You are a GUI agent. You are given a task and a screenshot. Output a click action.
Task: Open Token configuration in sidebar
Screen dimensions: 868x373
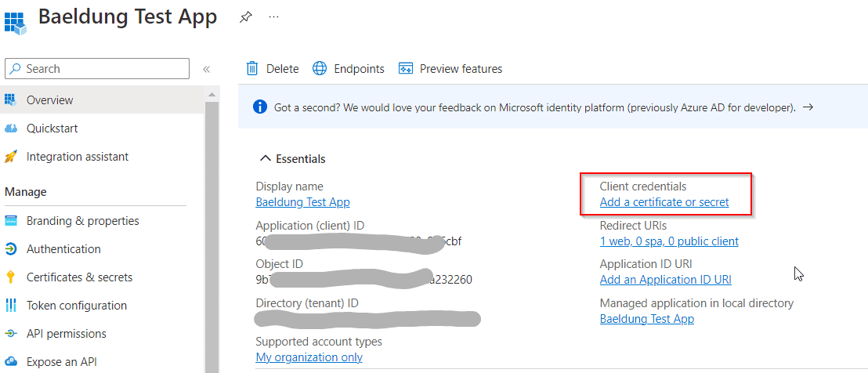click(x=76, y=306)
